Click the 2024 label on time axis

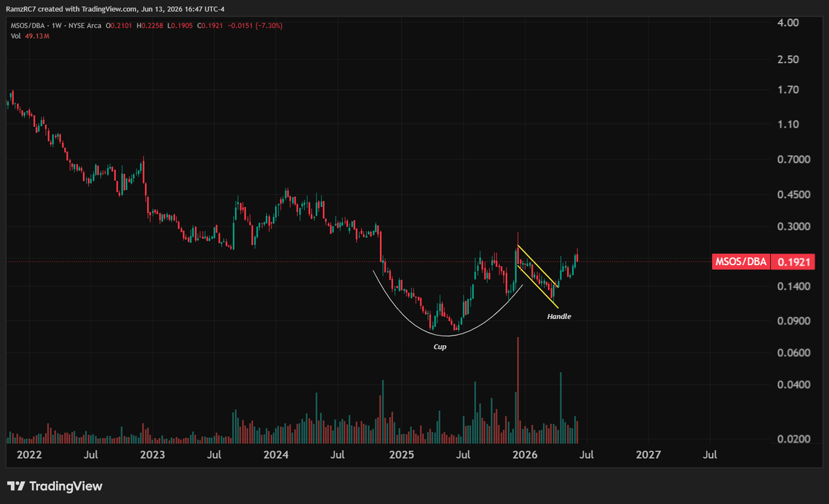coord(276,455)
